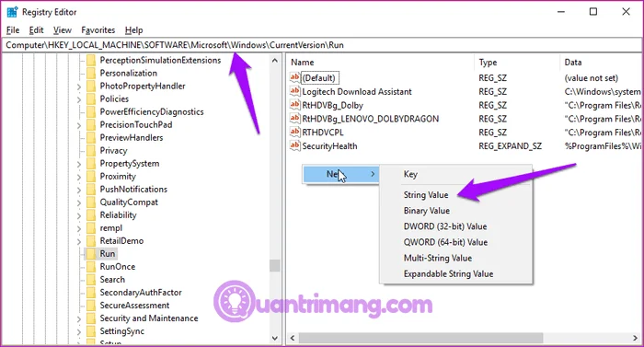The image size is (644, 347).
Task: Select the PowerEfficiencyDiagnostics key
Action: pyautogui.click(x=152, y=111)
